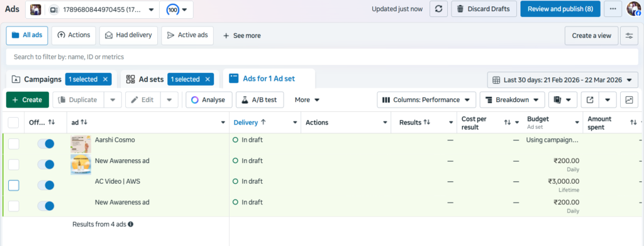The height and width of the screenshot is (246, 644).
Task: Toggle the first New Awareness ad switch
Action: click(x=45, y=165)
